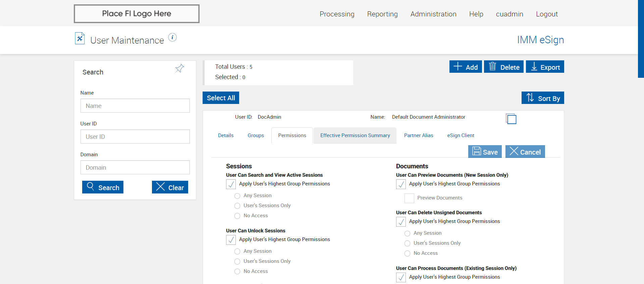
Task: Save the permission changes
Action: [x=485, y=152]
